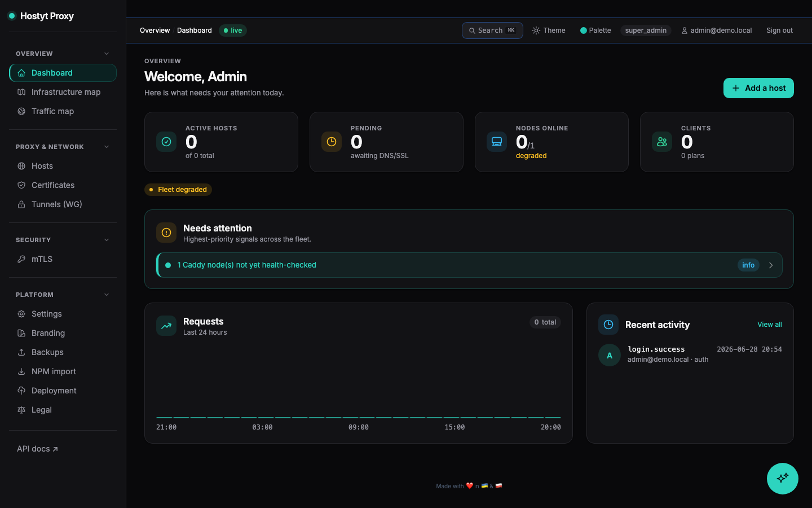This screenshot has width=812, height=508.
Task: Open the login.success activity entry
Action: click(x=690, y=355)
